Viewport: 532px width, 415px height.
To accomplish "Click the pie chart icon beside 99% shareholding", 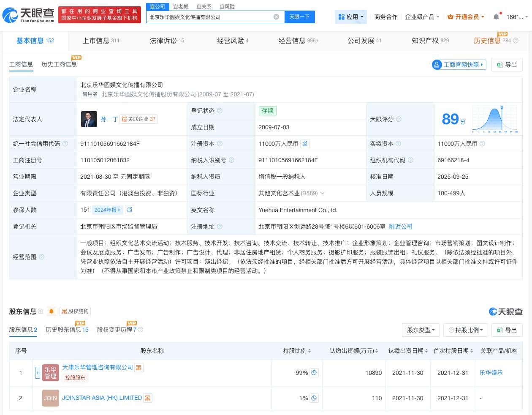I will click(x=314, y=373).
